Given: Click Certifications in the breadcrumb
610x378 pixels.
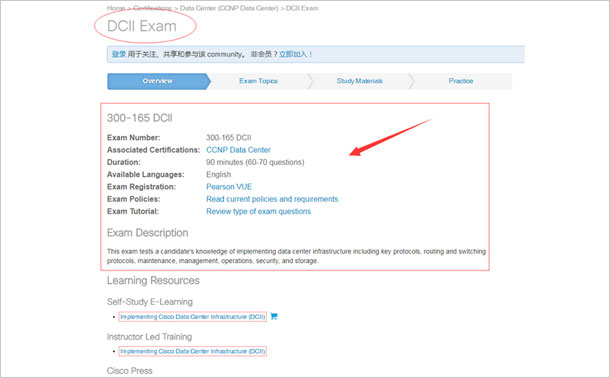Looking at the screenshot, I should coord(152,8).
